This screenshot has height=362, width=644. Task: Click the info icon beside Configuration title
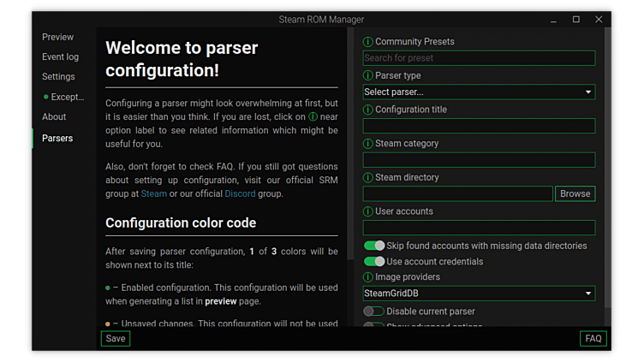pos(367,110)
